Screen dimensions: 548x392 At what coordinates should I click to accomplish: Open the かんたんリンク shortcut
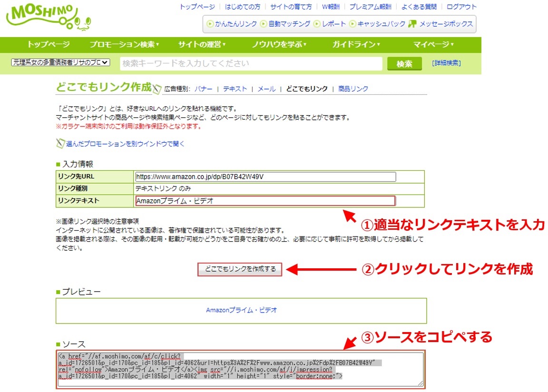(x=236, y=24)
